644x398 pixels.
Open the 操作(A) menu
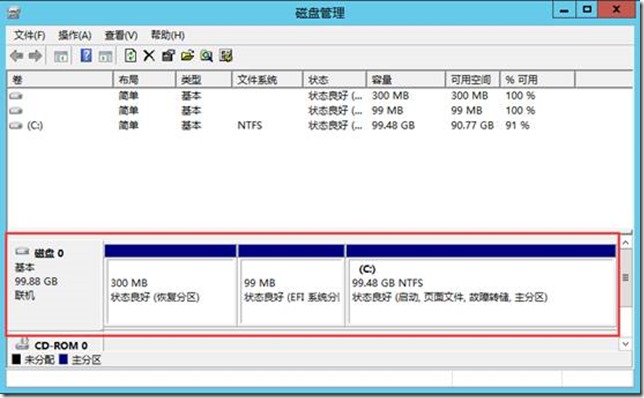click(x=75, y=35)
